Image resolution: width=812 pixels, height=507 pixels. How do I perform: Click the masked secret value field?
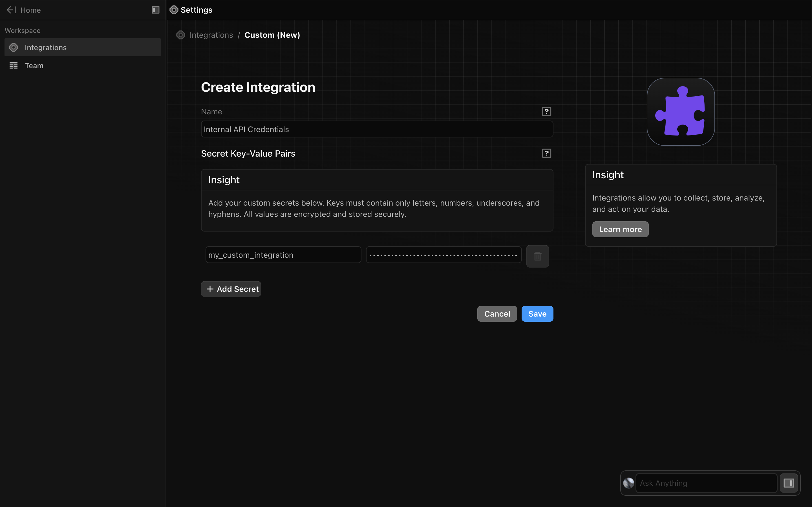click(443, 255)
